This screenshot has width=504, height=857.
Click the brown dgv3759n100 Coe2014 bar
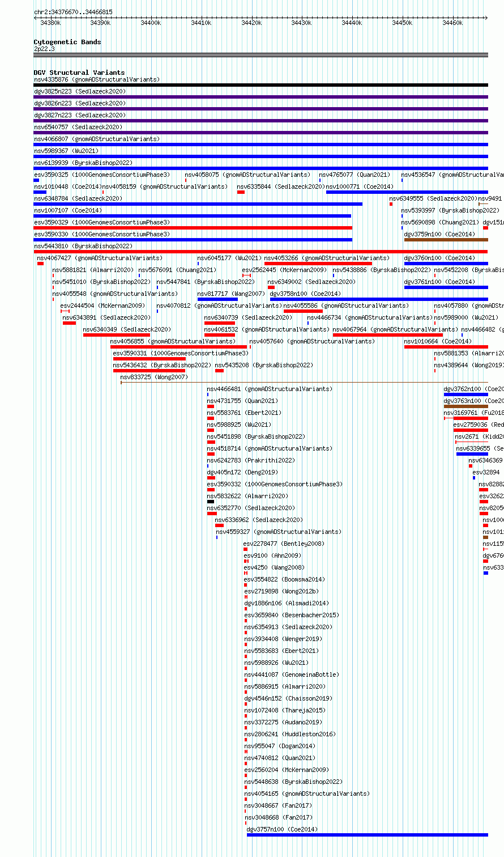pyautogui.click(x=446, y=240)
